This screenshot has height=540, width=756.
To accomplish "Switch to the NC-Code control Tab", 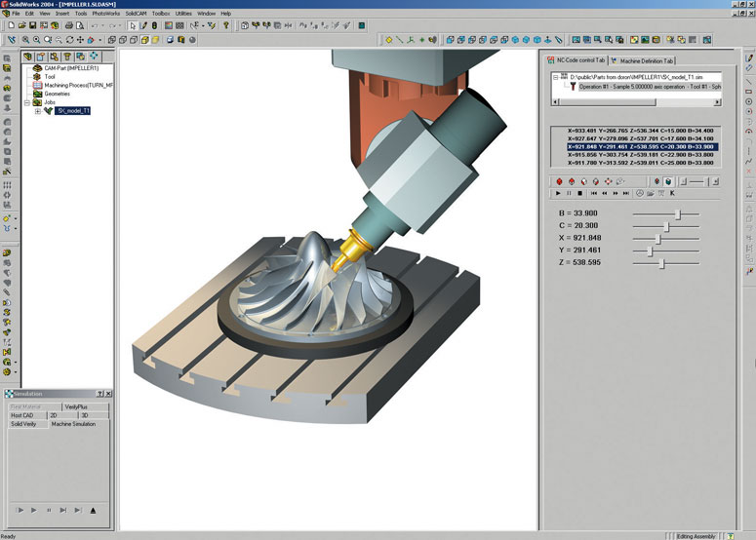I will pos(576,60).
